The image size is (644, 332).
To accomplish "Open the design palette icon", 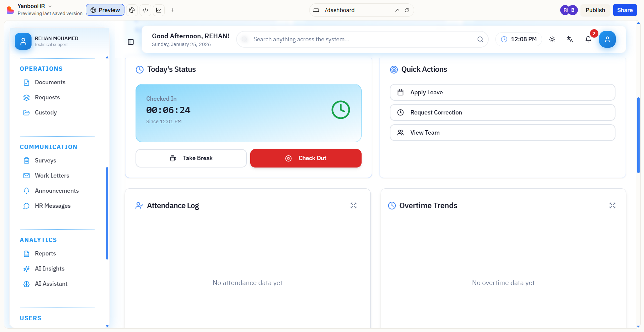I will pyautogui.click(x=132, y=10).
